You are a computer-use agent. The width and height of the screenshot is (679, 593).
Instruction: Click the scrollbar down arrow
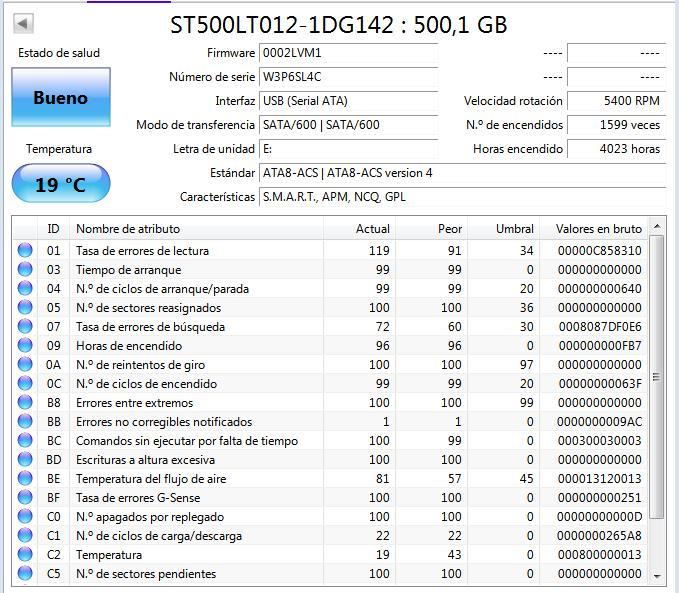pyautogui.click(x=657, y=576)
